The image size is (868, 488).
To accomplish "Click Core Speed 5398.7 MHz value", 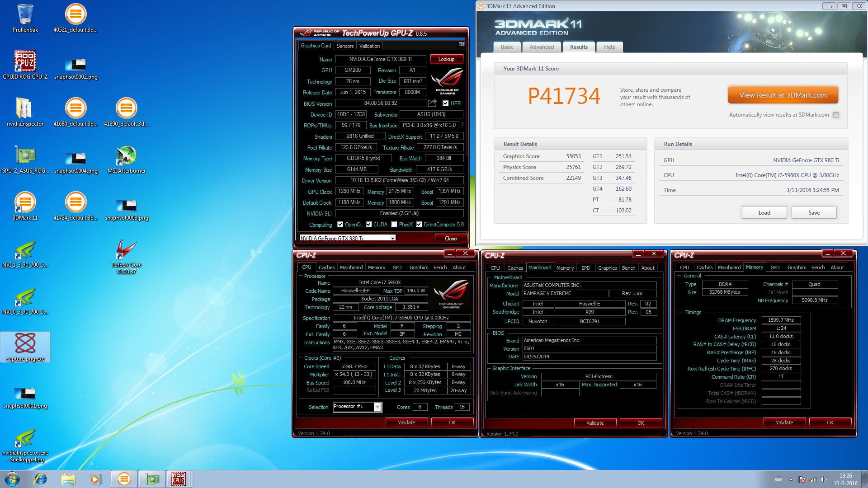I will (x=354, y=366).
